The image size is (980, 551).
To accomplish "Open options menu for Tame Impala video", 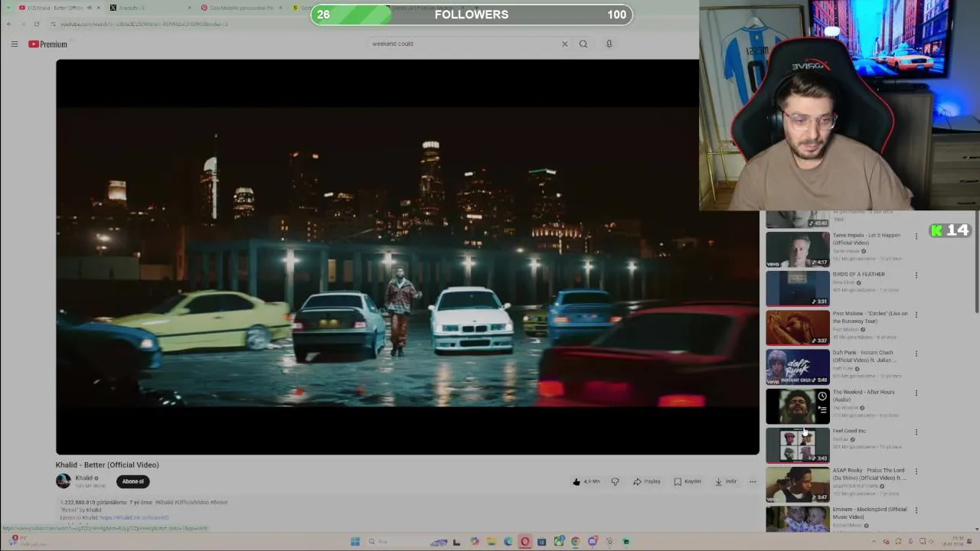I will pos(916,236).
